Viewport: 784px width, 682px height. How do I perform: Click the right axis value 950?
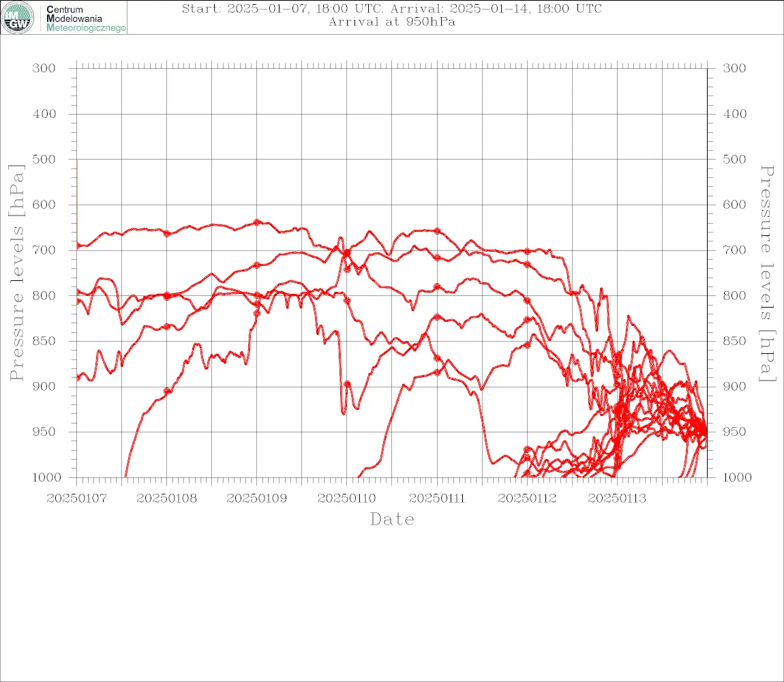click(734, 432)
